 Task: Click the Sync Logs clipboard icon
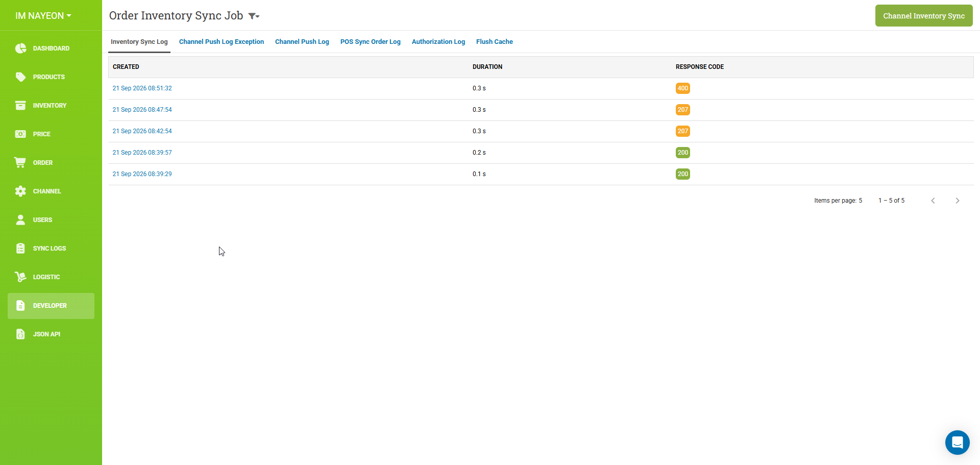20,249
